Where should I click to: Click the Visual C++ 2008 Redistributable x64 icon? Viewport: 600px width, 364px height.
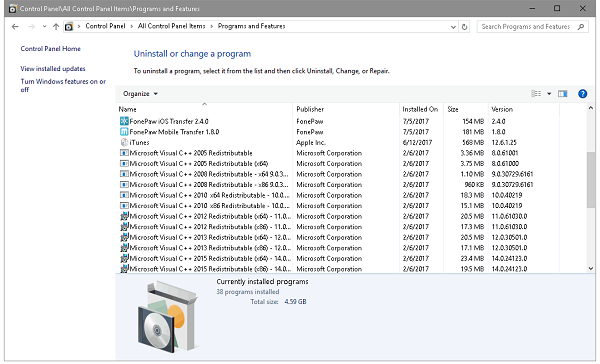[x=124, y=174]
